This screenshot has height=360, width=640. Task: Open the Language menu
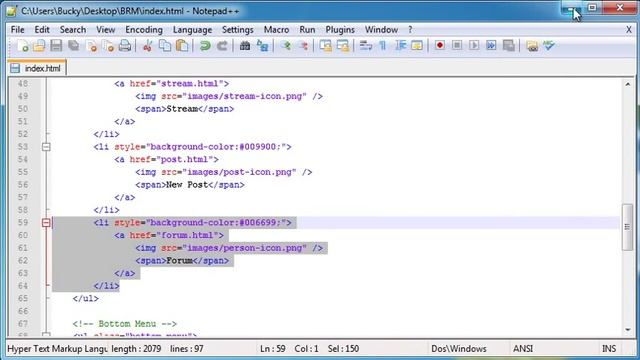(192, 30)
